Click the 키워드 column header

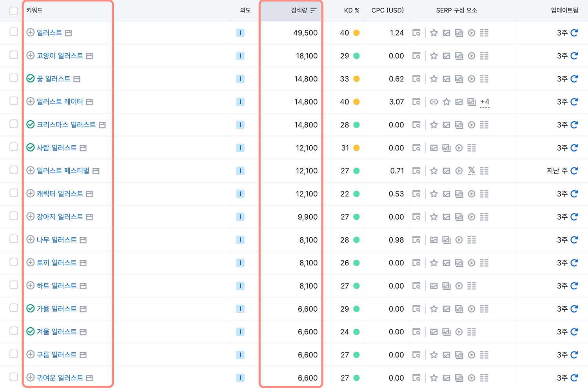coord(34,10)
